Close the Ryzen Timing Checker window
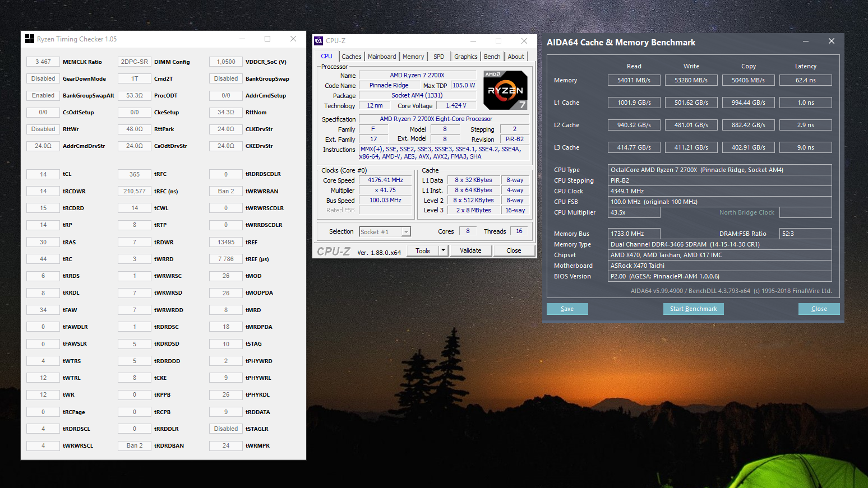868x488 pixels. coord(293,39)
